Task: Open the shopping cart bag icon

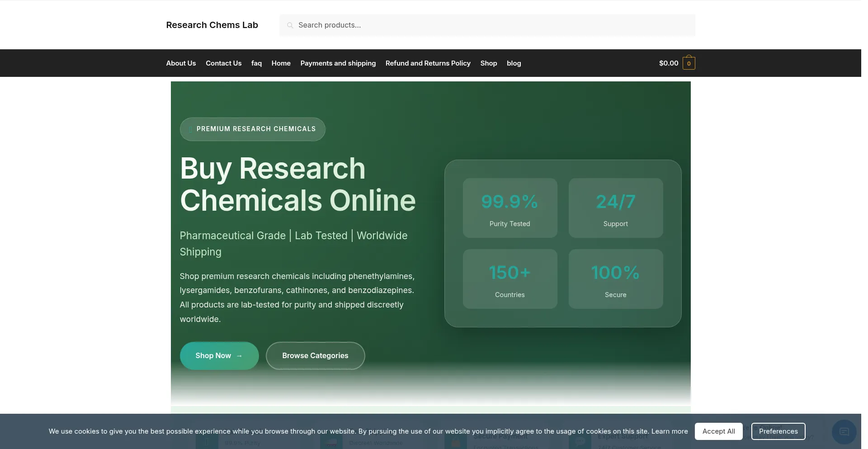Action: point(688,63)
